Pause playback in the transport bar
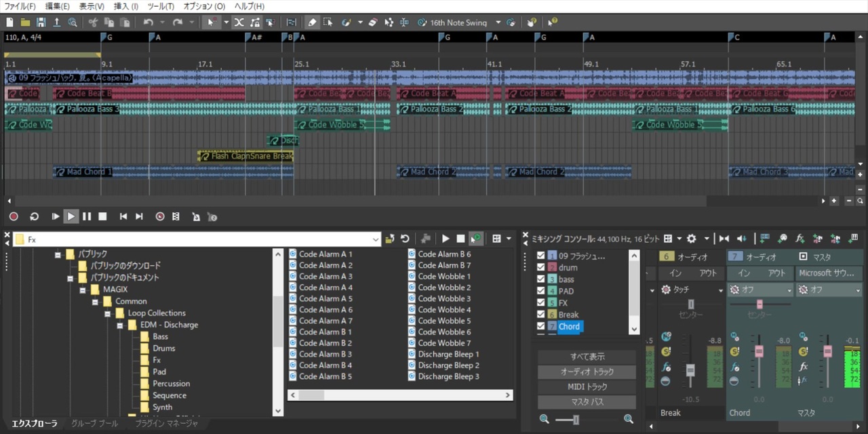The image size is (868, 434). click(x=87, y=216)
